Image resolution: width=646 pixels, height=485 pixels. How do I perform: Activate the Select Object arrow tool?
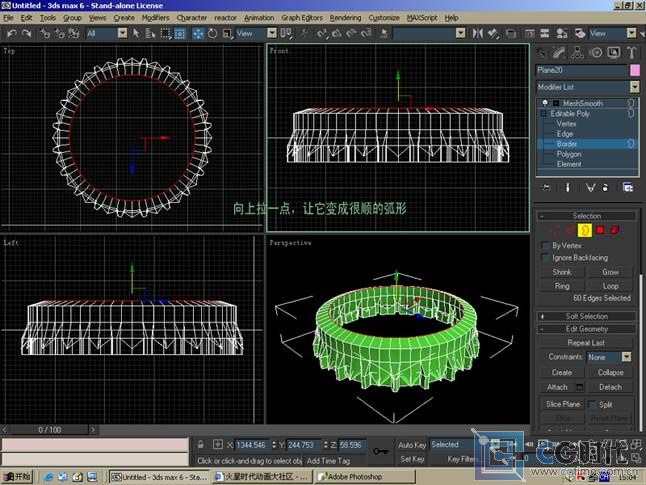point(136,33)
